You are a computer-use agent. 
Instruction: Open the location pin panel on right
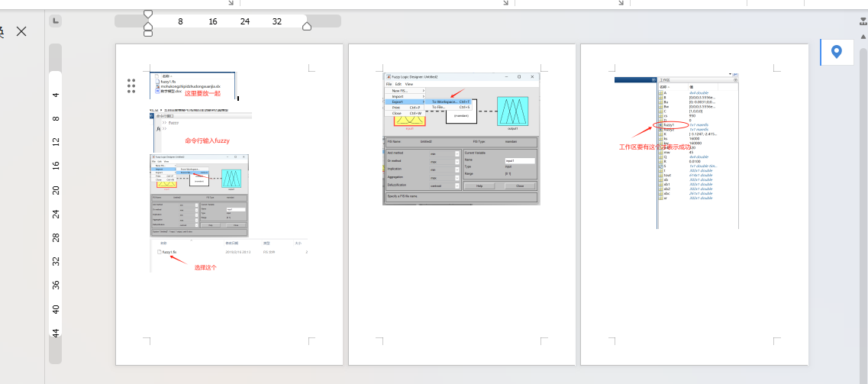click(837, 52)
